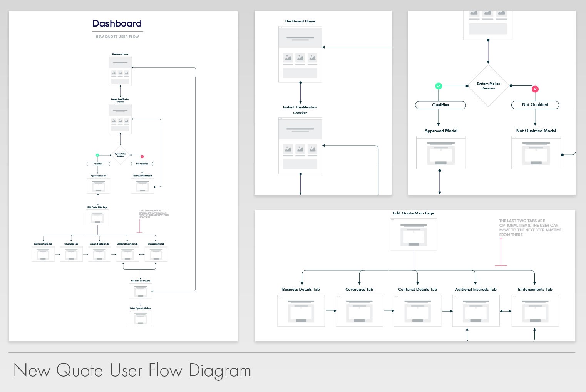The image size is (586, 392).
Task: Open the enlarged Instant Qualification Checker wireframe
Action: point(300,146)
